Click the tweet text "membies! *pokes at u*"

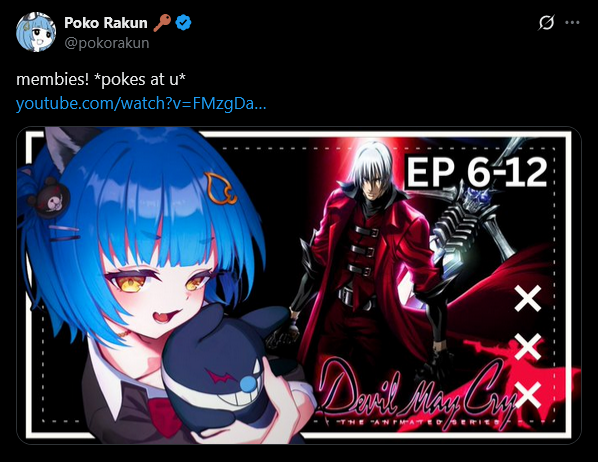pyautogui.click(x=101, y=79)
